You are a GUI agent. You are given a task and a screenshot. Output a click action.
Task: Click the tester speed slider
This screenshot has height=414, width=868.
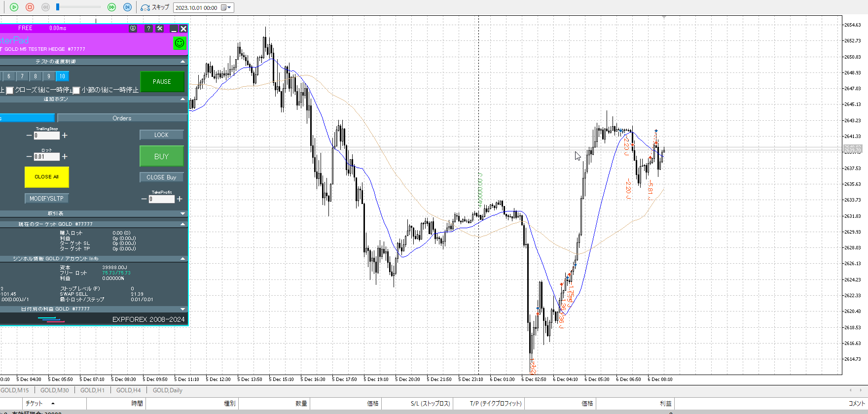pos(78,7)
